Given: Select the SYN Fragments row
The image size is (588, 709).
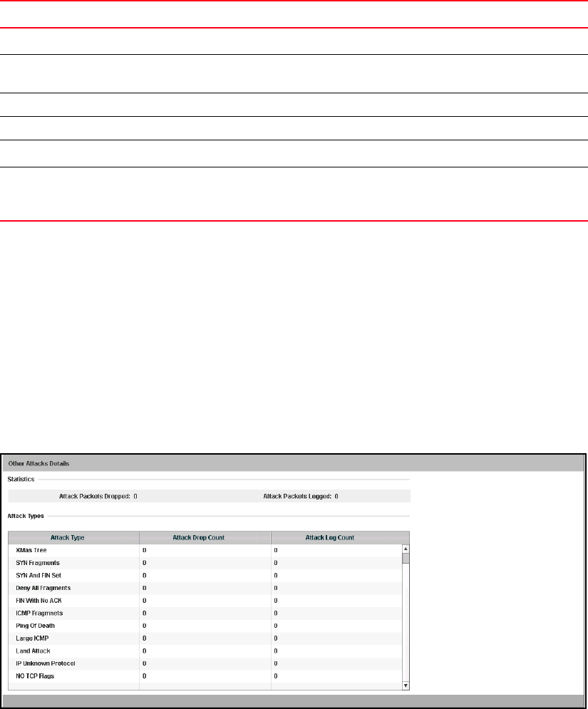Looking at the screenshot, I should (205, 563).
